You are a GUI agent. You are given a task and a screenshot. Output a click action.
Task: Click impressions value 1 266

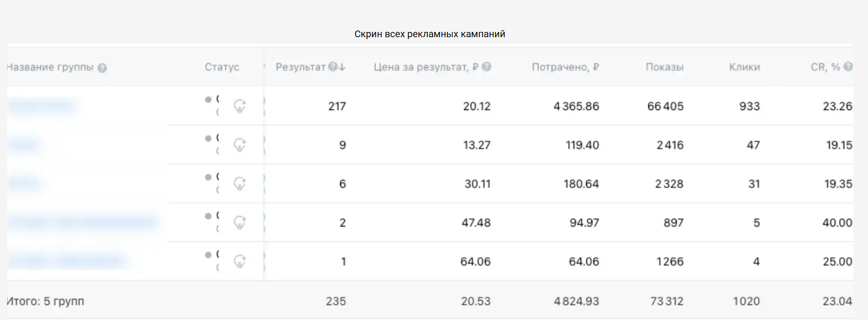pyautogui.click(x=670, y=261)
